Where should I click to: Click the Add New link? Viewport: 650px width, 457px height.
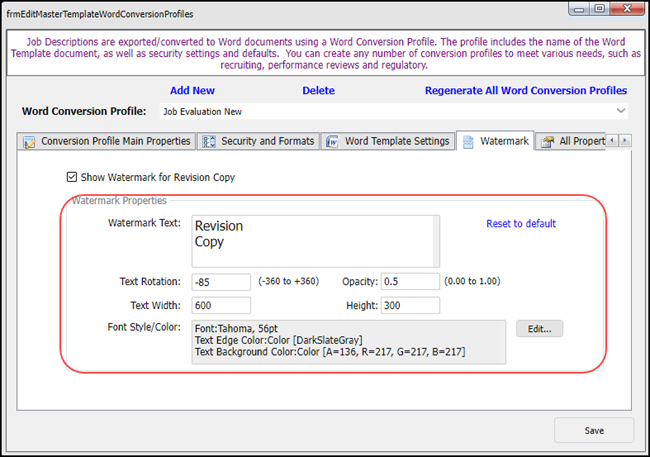point(192,90)
